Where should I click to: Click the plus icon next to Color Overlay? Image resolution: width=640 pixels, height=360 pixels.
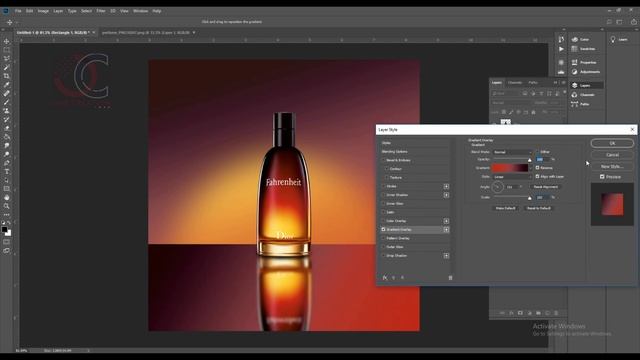[x=446, y=221]
